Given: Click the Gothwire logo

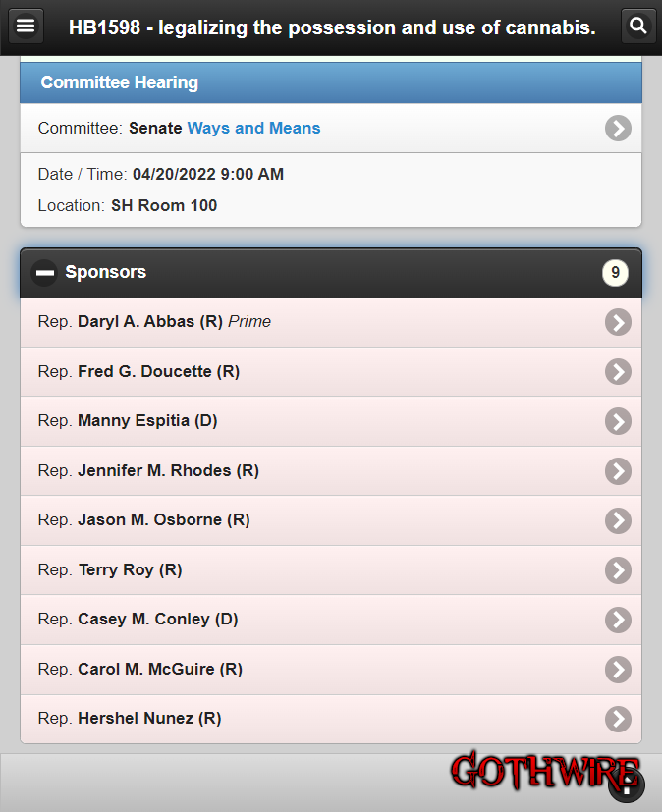Looking at the screenshot, I should click(x=545, y=771).
